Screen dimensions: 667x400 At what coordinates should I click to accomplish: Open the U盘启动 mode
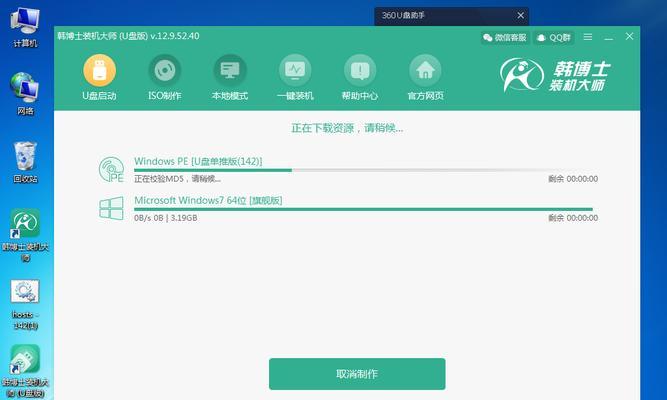click(x=100, y=77)
